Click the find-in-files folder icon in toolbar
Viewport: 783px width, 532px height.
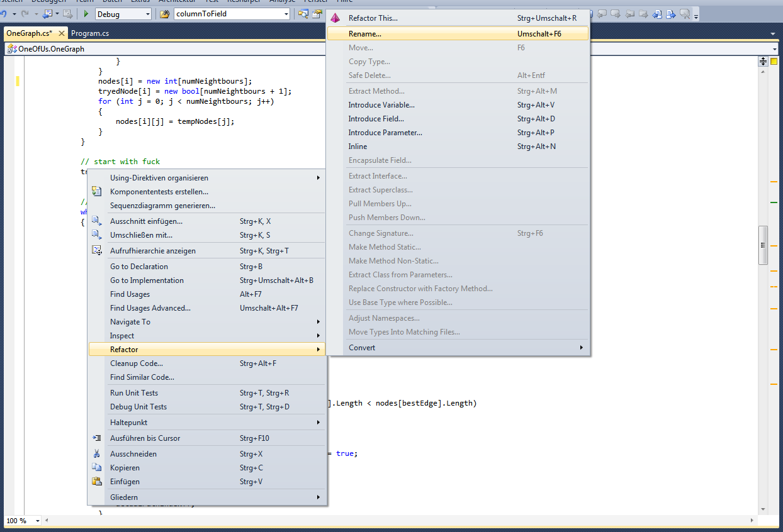tap(165, 14)
